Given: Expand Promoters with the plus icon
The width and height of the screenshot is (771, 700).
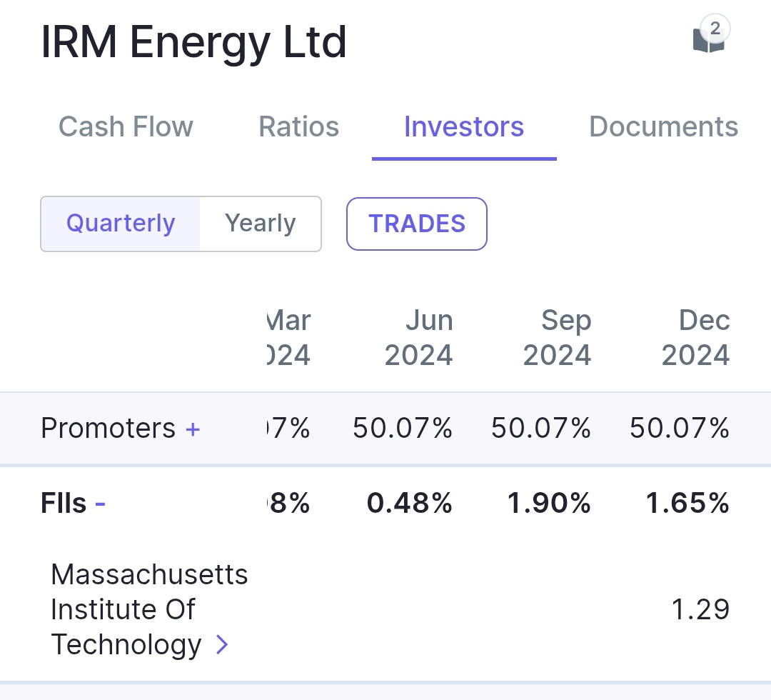Looking at the screenshot, I should (x=193, y=429).
